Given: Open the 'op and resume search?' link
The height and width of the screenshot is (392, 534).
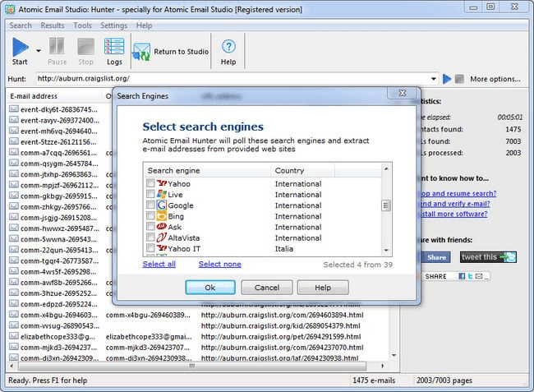Looking at the screenshot, I should click(x=458, y=193).
